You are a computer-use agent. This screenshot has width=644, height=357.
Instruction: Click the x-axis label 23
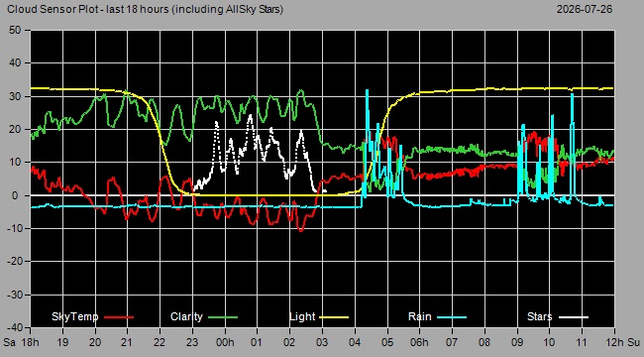[x=192, y=342]
